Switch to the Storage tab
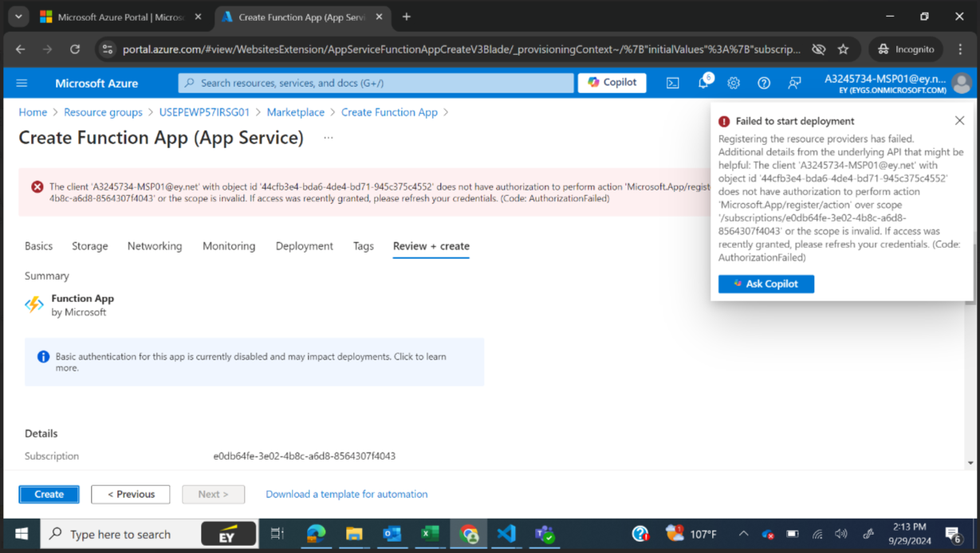The image size is (980, 553). click(89, 246)
